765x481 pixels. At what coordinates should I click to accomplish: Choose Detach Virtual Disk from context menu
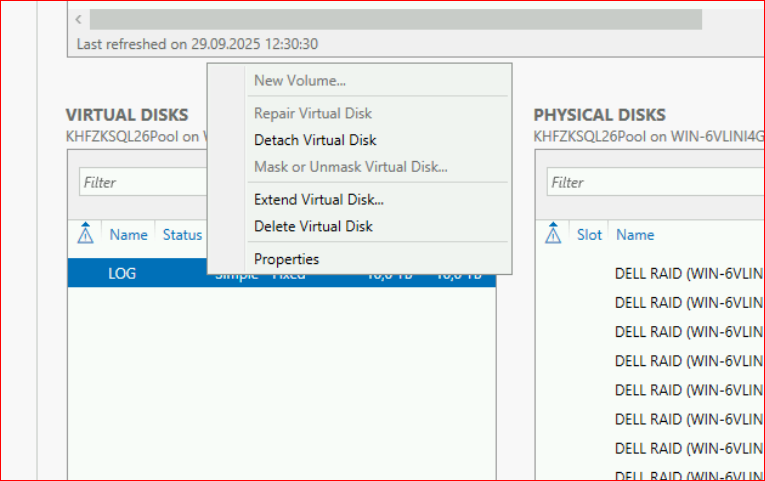tap(315, 140)
